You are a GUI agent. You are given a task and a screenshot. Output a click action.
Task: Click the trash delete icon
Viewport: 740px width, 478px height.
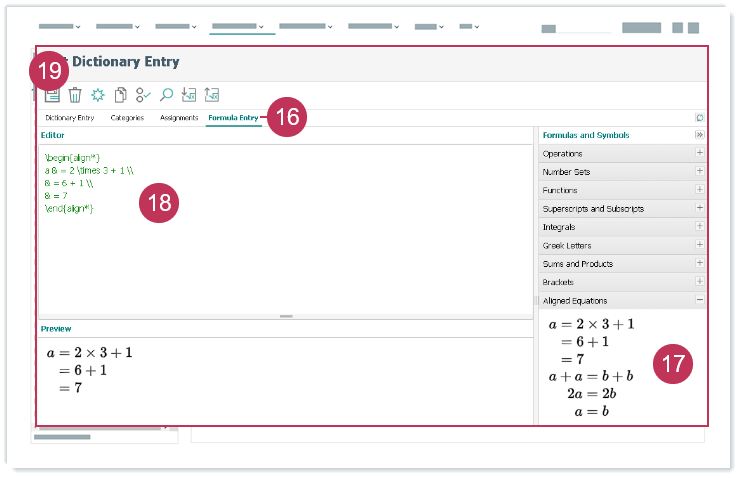[75, 95]
